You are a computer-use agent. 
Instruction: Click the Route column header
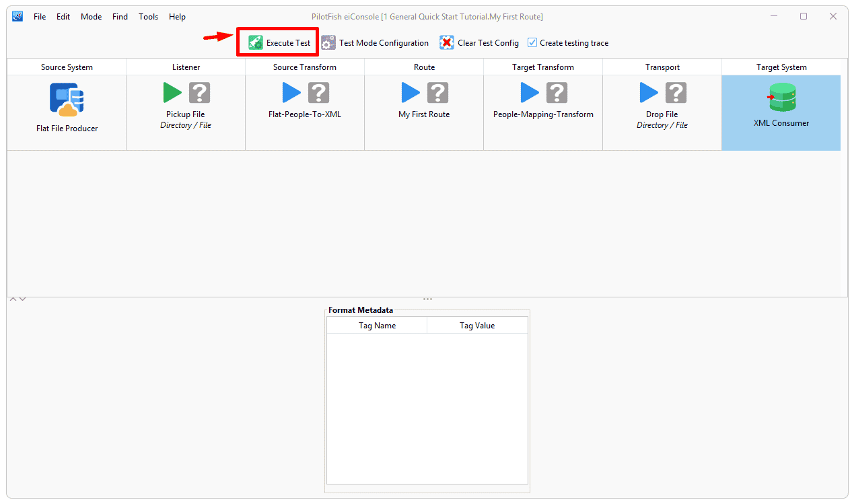(x=424, y=67)
